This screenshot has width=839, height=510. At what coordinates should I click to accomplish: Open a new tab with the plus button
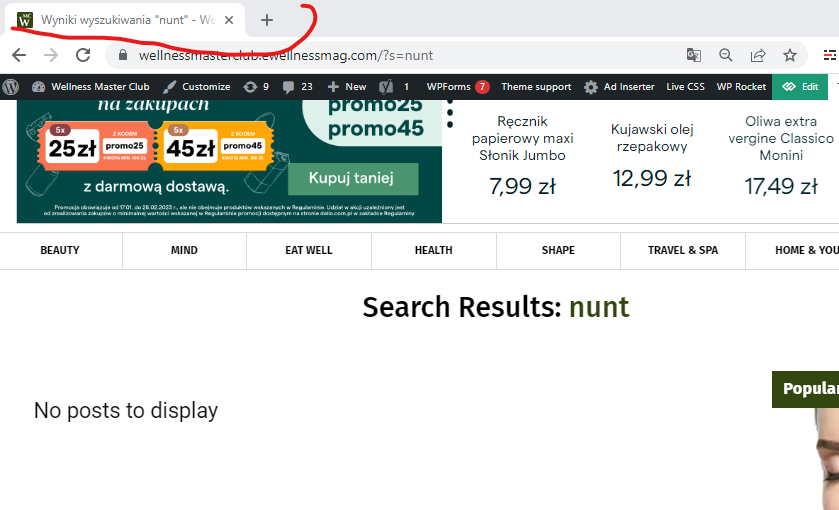[x=266, y=20]
